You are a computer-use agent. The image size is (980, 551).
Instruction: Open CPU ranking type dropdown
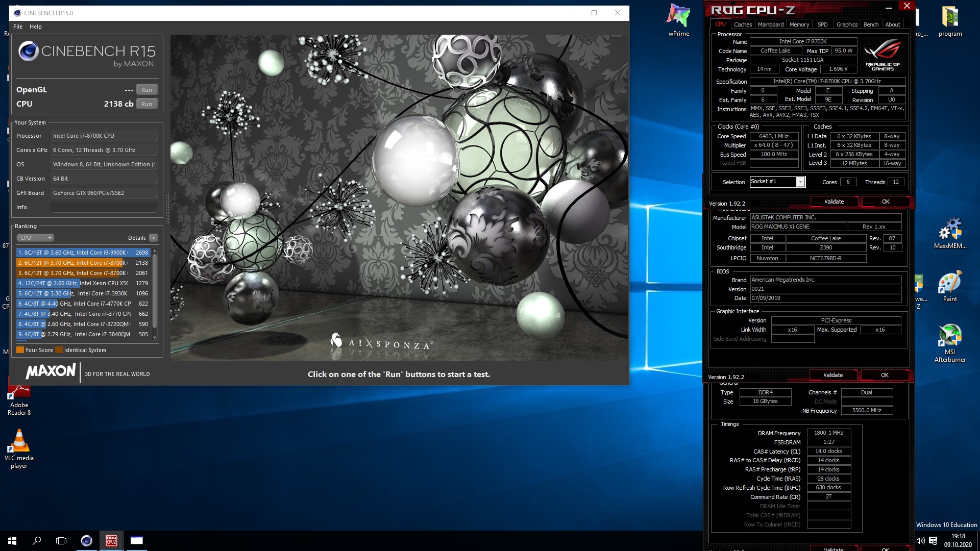click(36, 238)
